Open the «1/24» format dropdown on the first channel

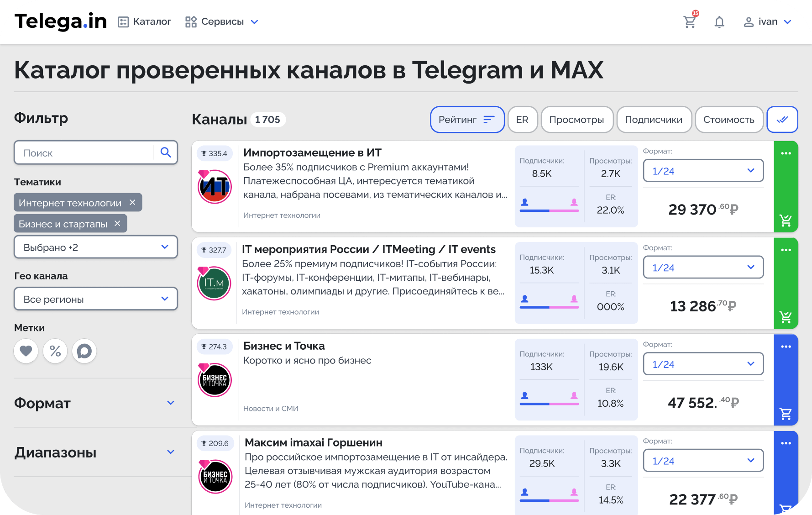(703, 170)
